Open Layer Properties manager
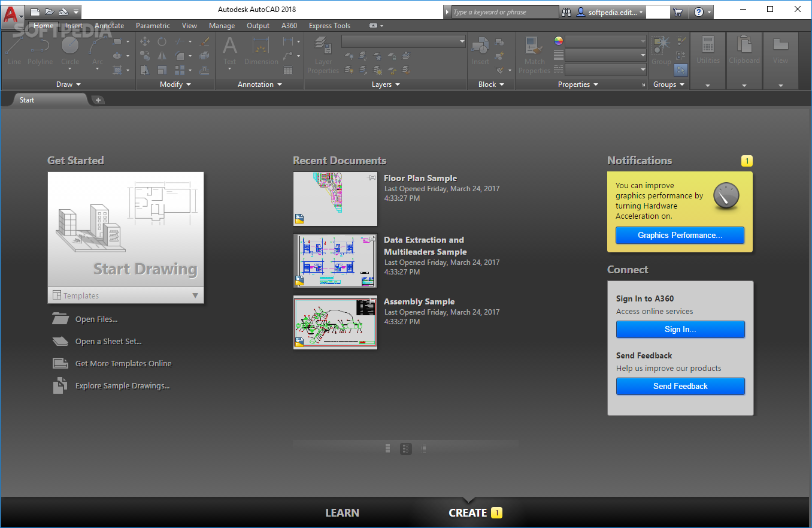Screen dimensions: 812x528 click(323, 55)
